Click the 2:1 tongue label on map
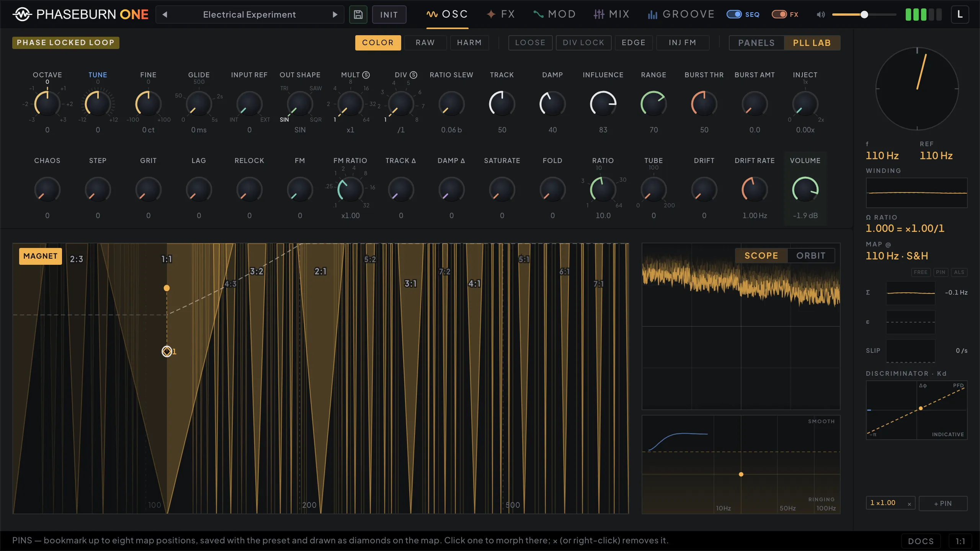 (x=320, y=271)
